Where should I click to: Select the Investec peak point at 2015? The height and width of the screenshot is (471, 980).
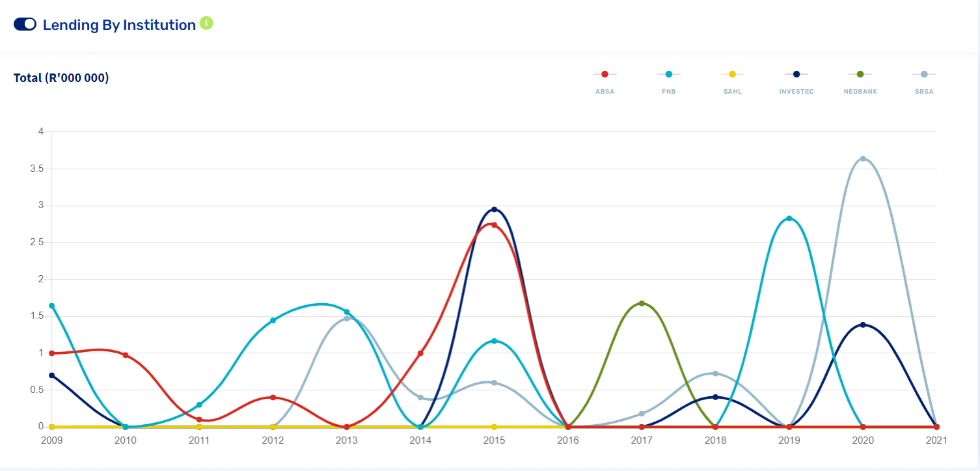click(x=494, y=209)
